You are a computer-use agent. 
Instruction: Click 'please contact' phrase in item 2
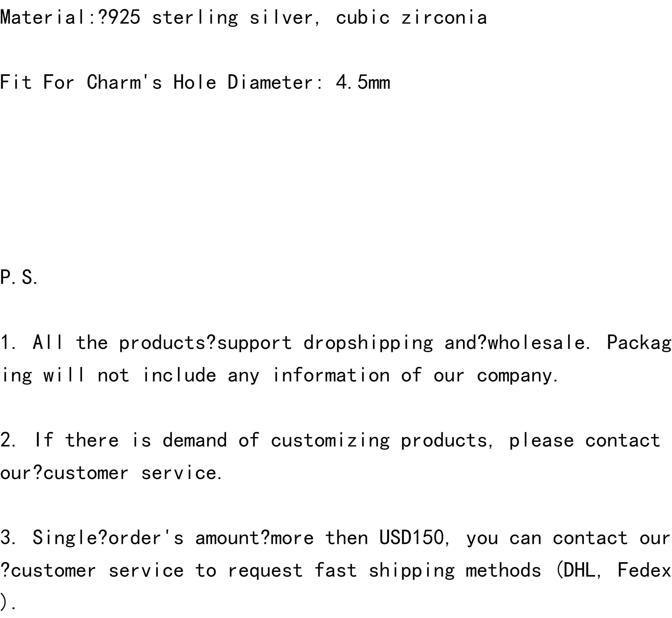[584, 440]
